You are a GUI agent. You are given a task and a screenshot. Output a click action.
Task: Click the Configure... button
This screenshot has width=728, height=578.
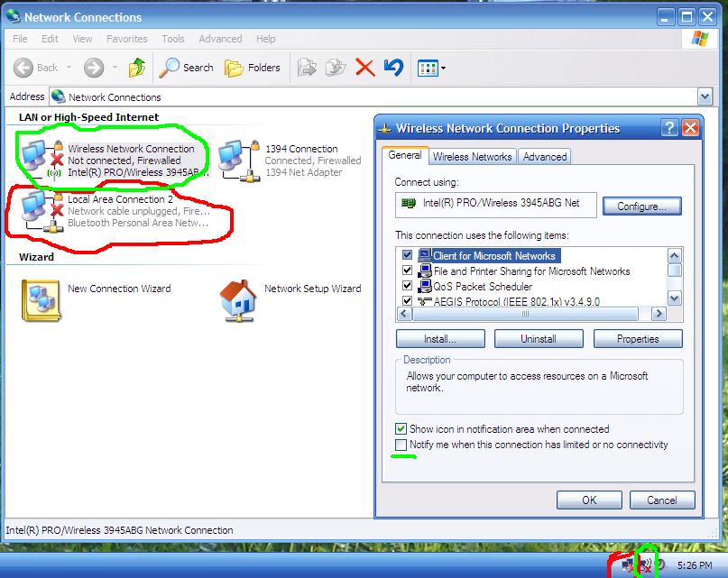[x=641, y=206]
